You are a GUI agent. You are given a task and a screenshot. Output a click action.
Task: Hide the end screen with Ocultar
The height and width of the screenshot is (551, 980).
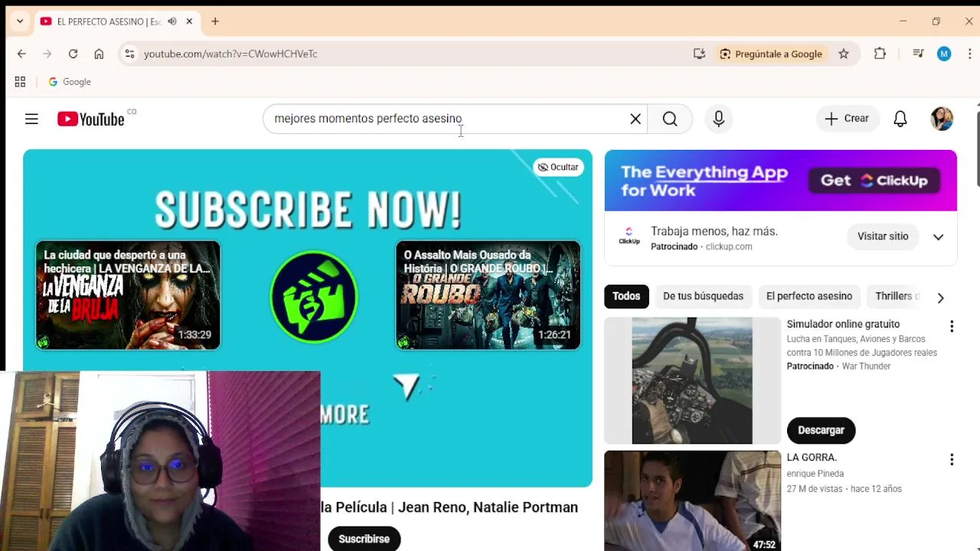tap(558, 167)
